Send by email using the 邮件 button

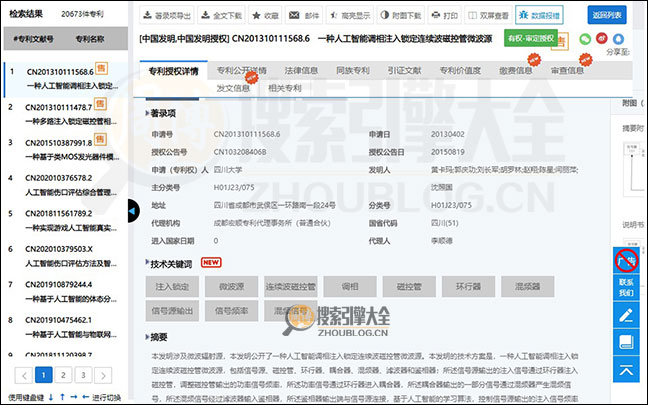click(306, 17)
